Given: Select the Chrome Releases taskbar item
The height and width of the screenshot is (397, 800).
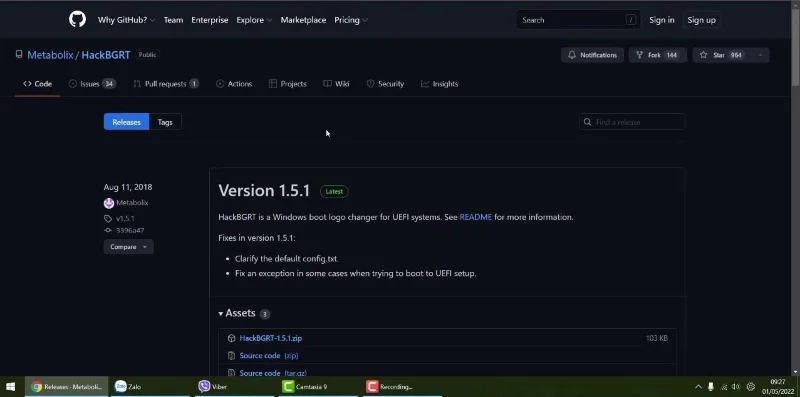Looking at the screenshot, I should pyautogui.click(x=66, y=387).
